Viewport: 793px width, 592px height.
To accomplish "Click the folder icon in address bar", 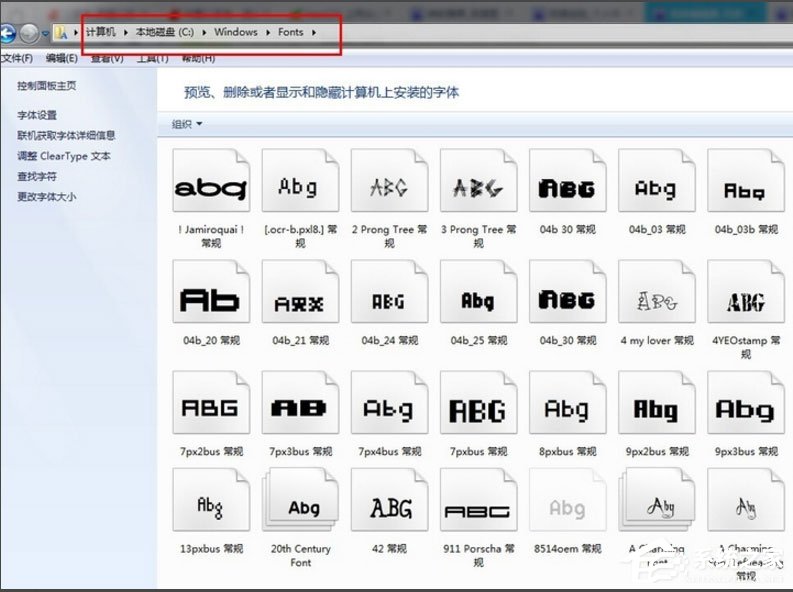I will pos(61,33).
